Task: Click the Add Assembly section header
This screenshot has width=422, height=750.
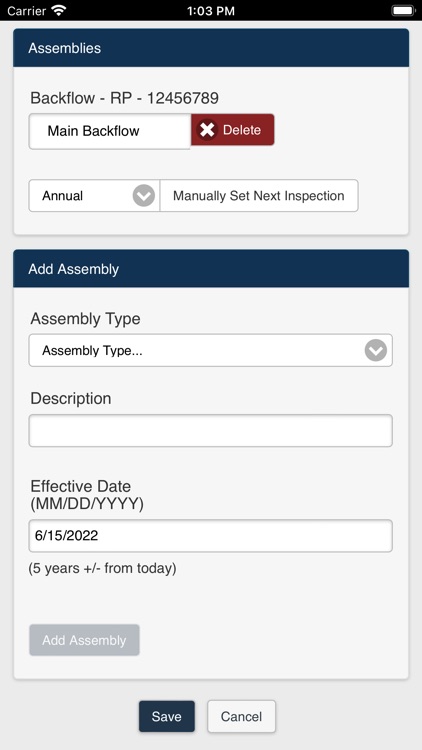Action: (211, 269)
